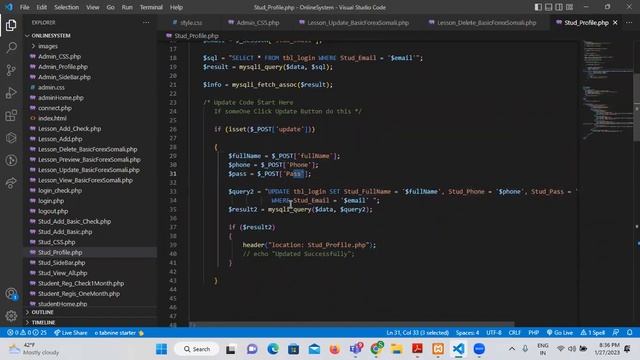The image size is (640, 360).
Task: Change line endings via CRLF item
Action: (x=514, y=333)
